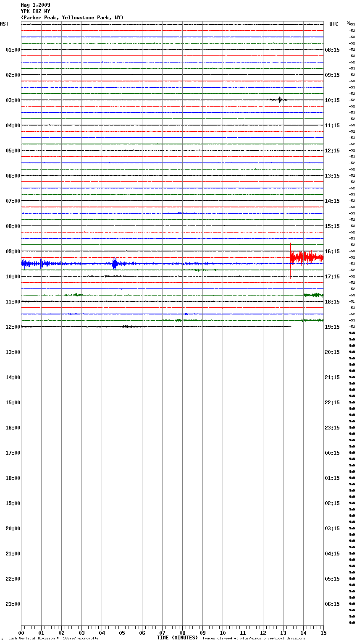The height and width of the screenshot is (644, 357).
Task: Click the 'TIME (MINUTES)' axis label
Action: [x=177, y=638]
